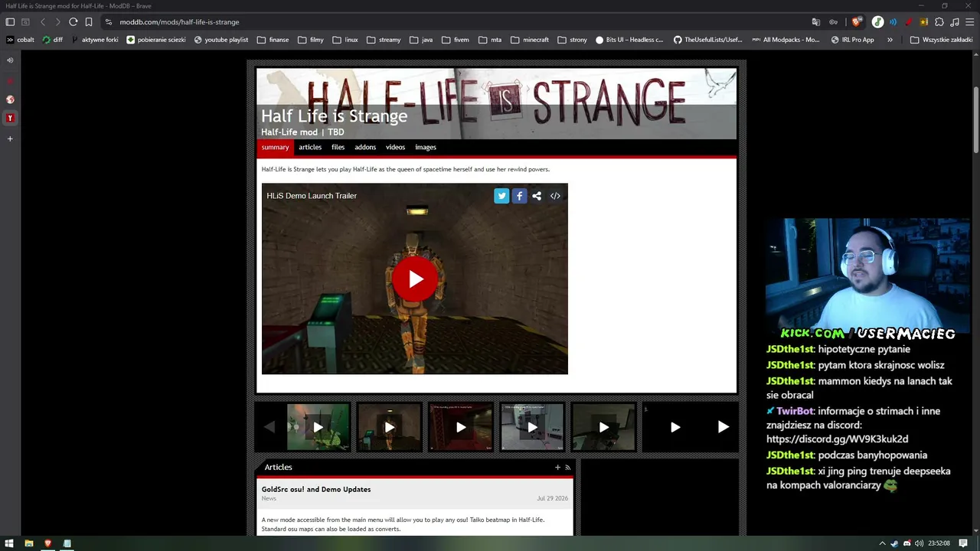Go back to the previous page
Viewport: 980px width, 551px height.
point(43,22)
